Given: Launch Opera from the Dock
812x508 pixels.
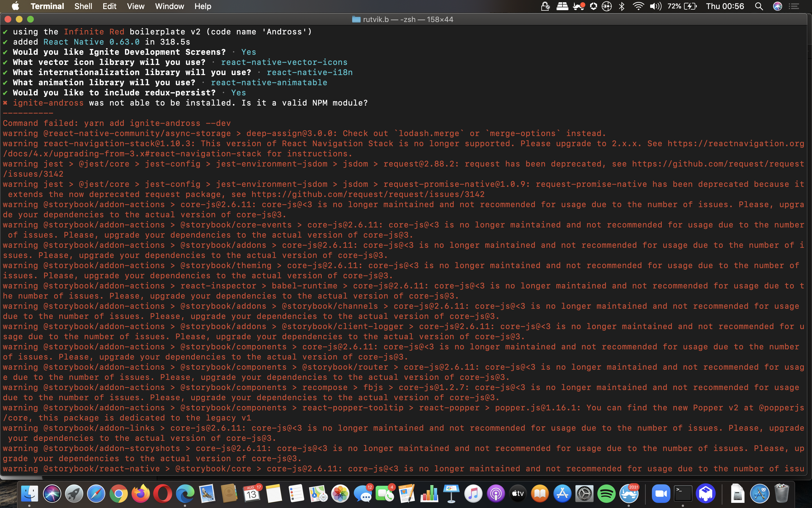Looking at the screenshot, I should click(163, 493).
